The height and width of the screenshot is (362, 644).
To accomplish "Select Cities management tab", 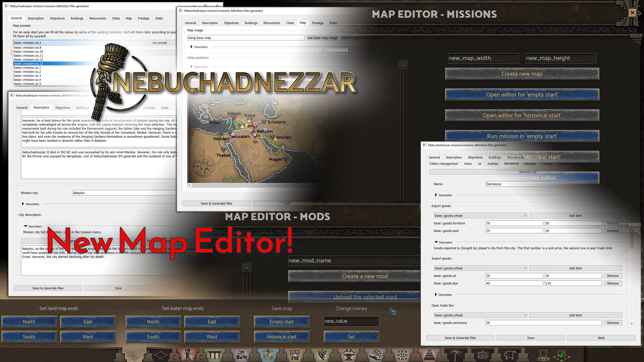I will 443,164.
